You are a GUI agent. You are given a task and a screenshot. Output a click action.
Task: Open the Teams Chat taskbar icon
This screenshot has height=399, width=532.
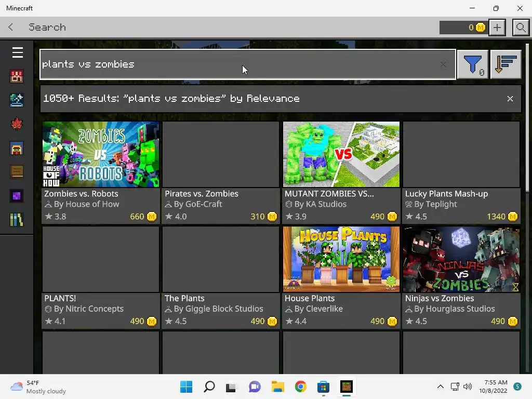click(255, 387)
